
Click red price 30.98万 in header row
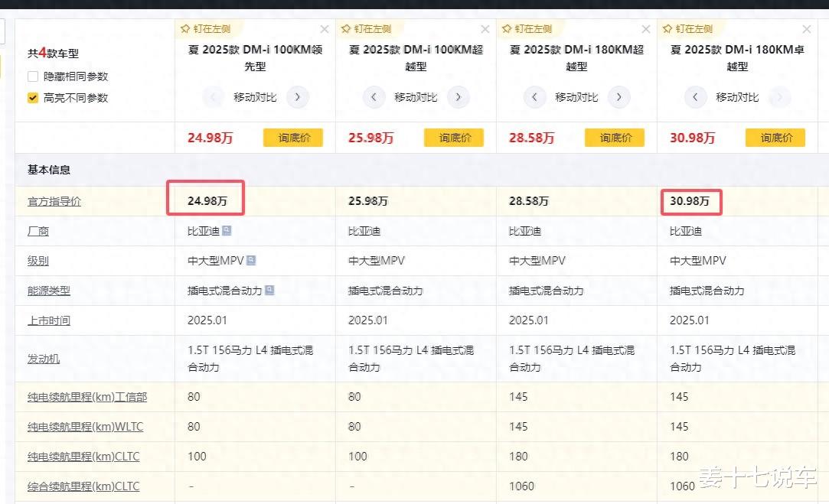click(x=692, y=138)
